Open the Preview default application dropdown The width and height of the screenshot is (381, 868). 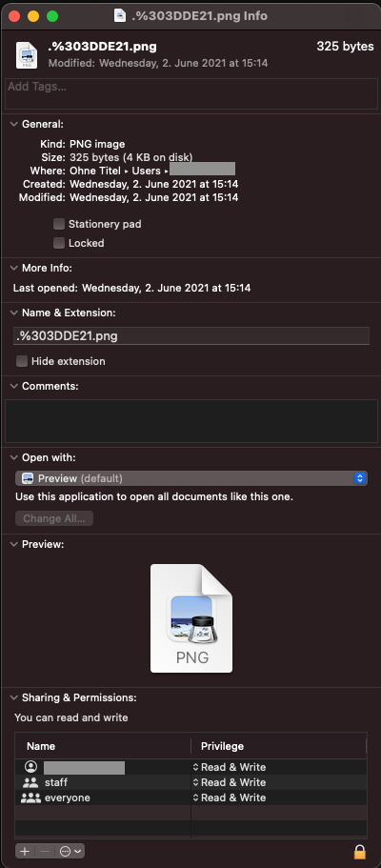191,478
